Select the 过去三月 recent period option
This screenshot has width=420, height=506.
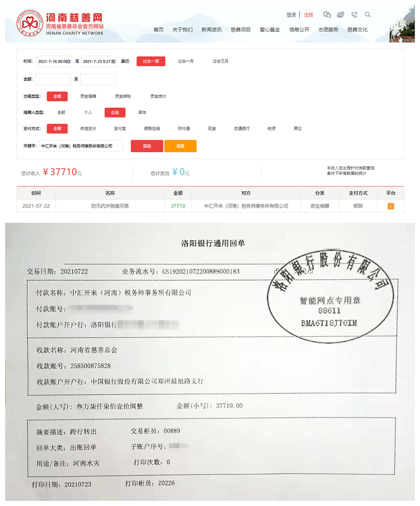click(220, 61)
